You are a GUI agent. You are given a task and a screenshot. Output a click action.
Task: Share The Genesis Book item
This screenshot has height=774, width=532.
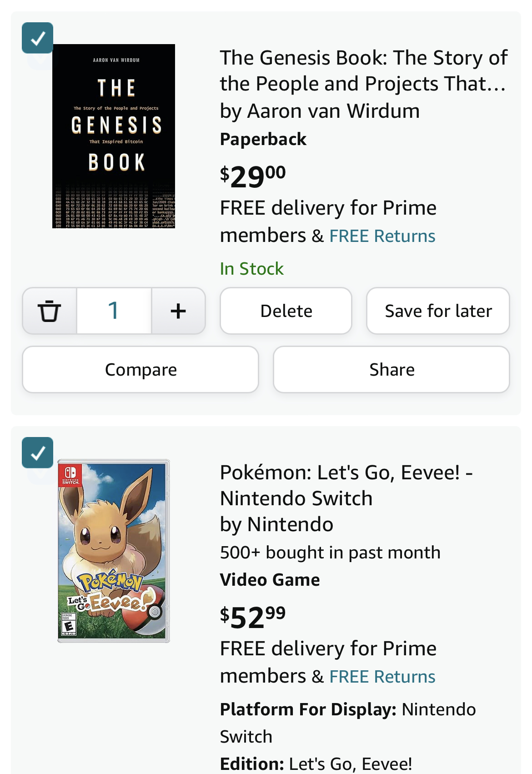coord(391,370)
